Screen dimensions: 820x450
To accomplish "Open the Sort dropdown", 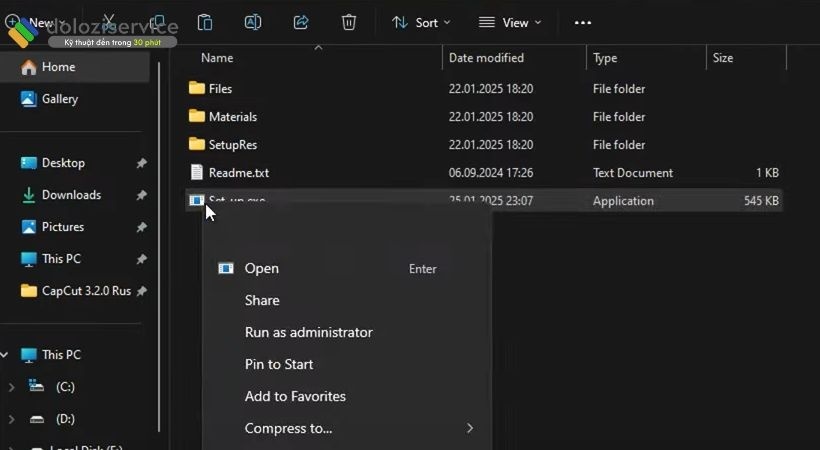I will tap(421, 22).
